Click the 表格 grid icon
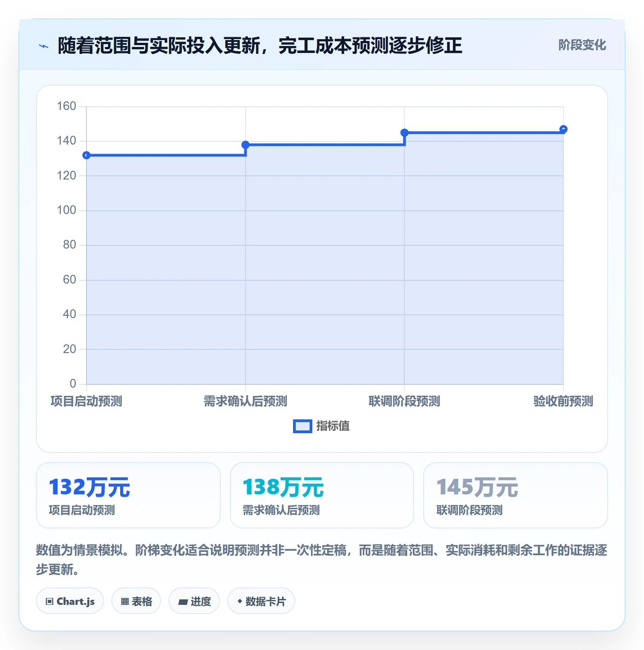 125,601
